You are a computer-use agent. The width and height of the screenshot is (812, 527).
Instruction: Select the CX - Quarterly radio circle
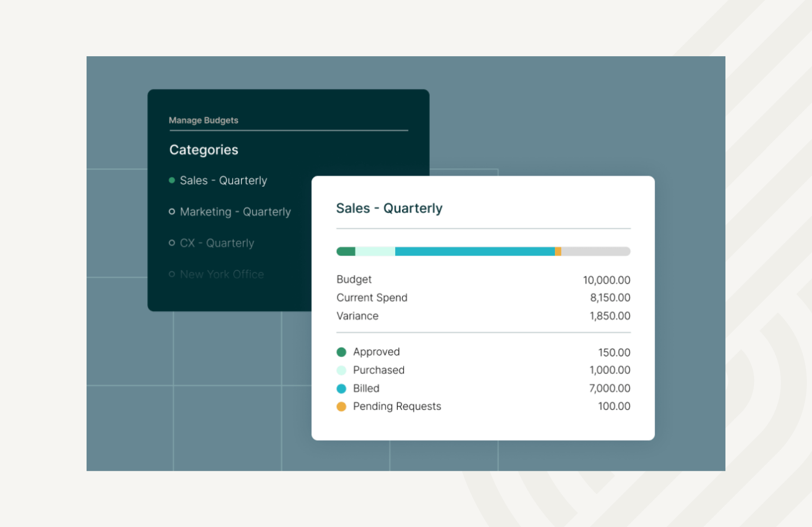pyautogui.click(x=172, y=243)
